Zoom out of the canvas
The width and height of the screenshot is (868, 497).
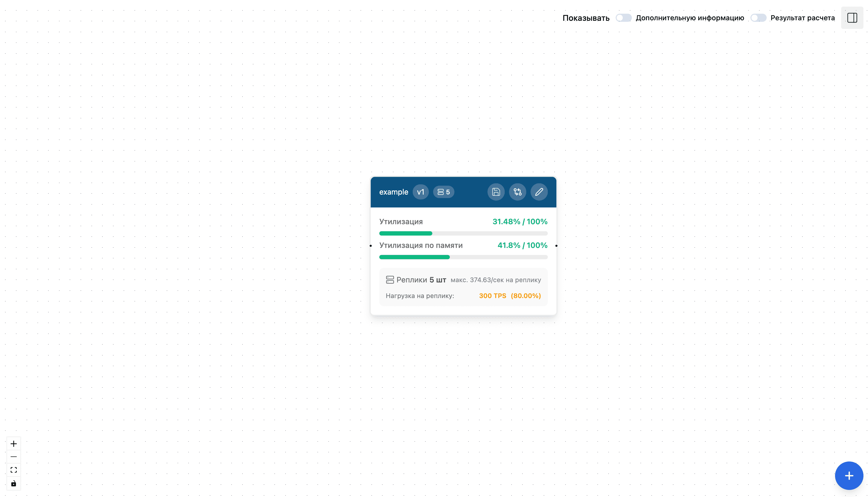tap(14, 457)
